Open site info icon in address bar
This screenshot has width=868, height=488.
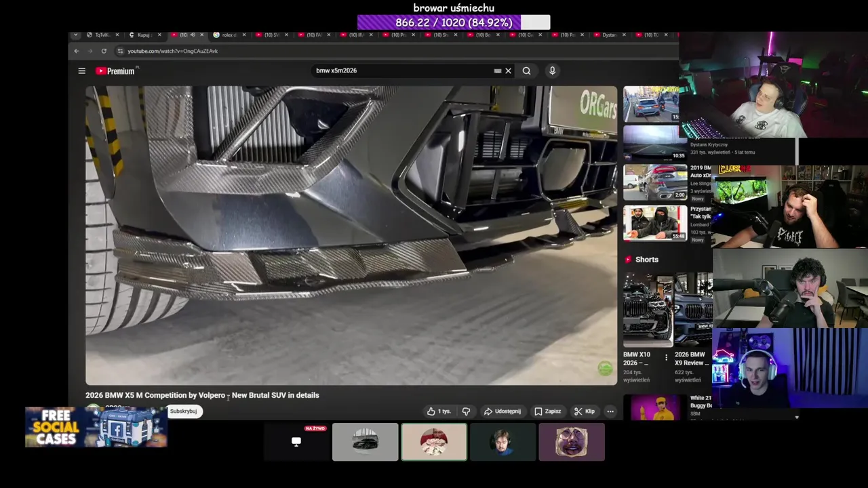coord(120,51)
